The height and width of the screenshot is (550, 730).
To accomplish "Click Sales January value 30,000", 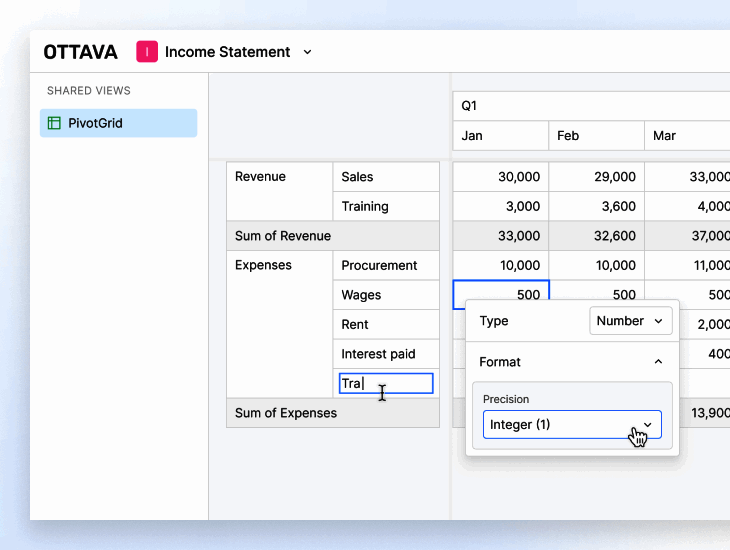I will pyautogui.click(x=500, y=177).
